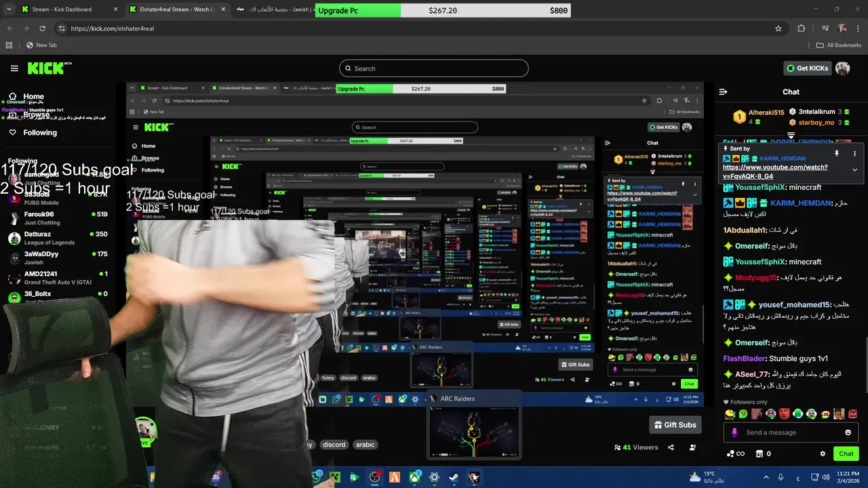Click the address bar URL

pos(112,28)
